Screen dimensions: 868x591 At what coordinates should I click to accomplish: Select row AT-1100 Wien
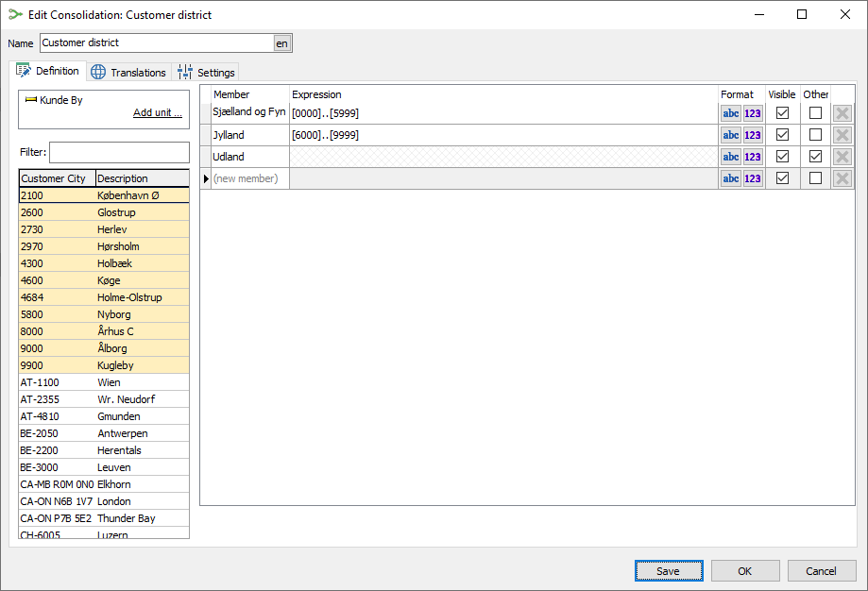(x=104, y=382)
